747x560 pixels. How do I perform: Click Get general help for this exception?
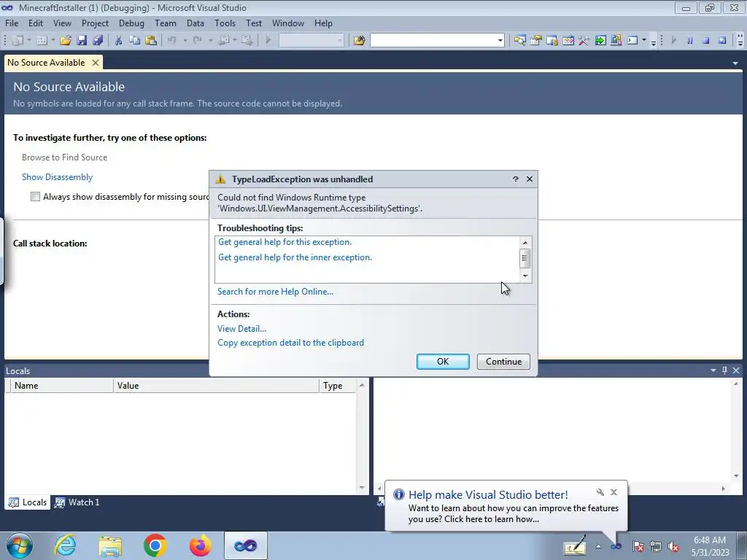285,242
